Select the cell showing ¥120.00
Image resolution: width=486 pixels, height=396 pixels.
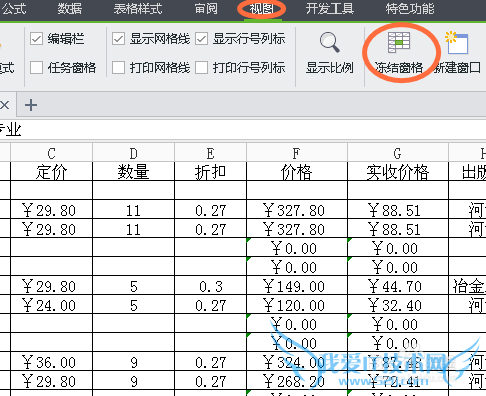click(297, 305)
